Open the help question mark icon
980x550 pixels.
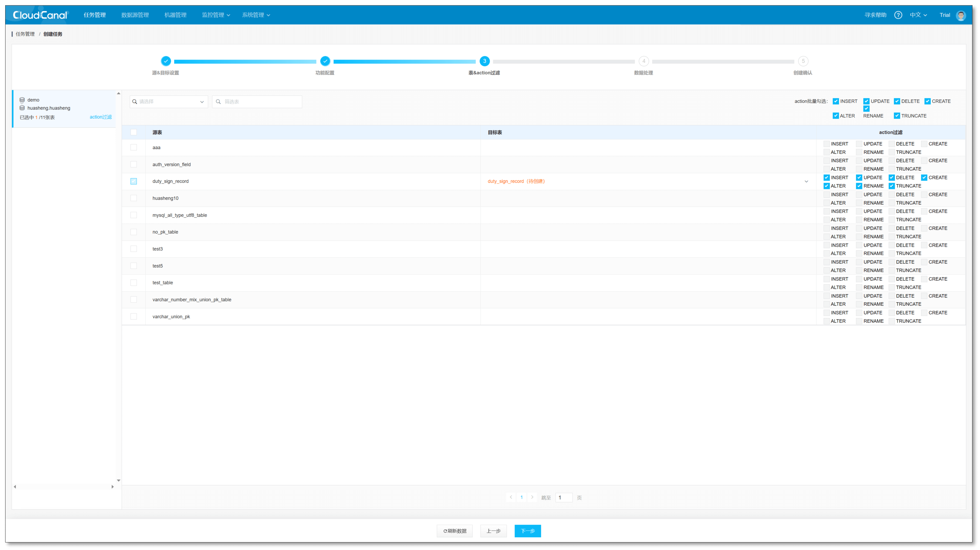pyautogui.click(x=898, y=15)
